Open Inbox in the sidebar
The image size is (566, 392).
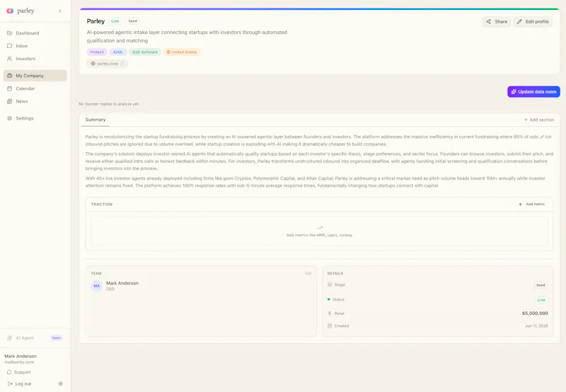pos(35,46)
